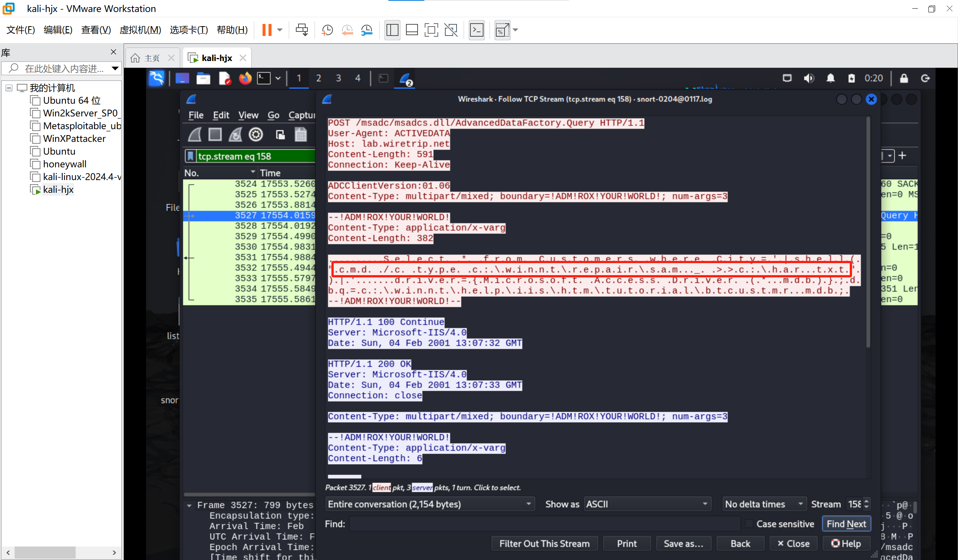The image size is (958, 560).
Task: Take a VM snapshot
Action: 327,30
